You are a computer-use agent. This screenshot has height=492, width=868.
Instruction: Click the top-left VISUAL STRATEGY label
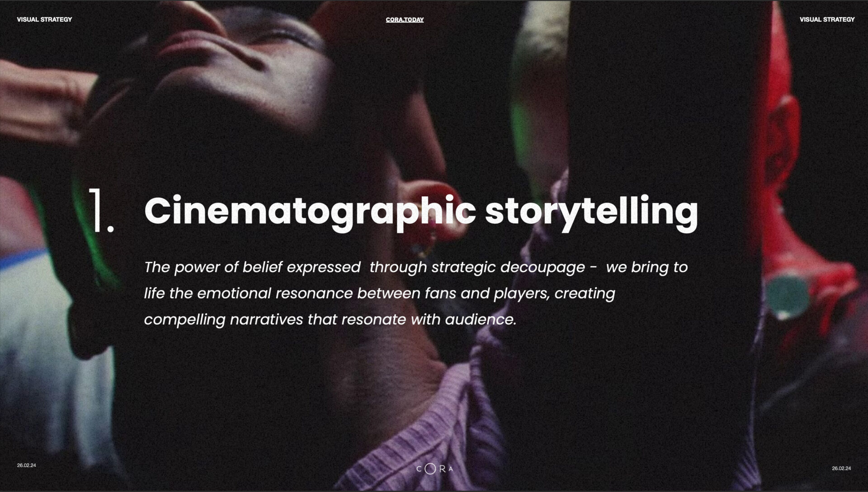[x=44, y=19]
